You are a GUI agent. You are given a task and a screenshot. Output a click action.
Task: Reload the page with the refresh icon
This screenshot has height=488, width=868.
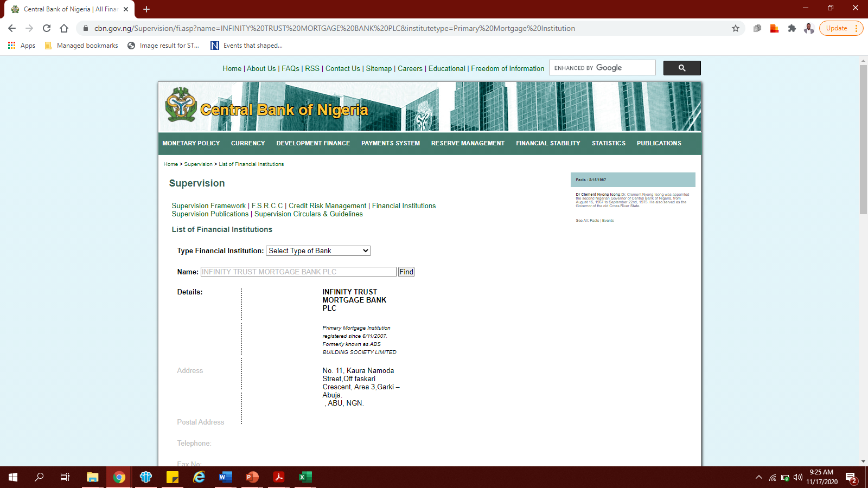[47, 28]
